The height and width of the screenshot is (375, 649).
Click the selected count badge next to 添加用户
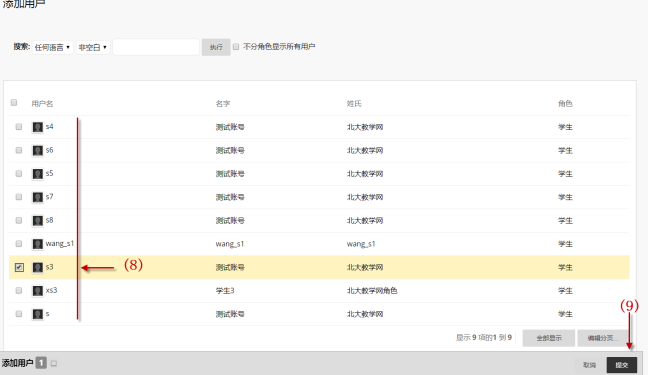tap(41, 363)
